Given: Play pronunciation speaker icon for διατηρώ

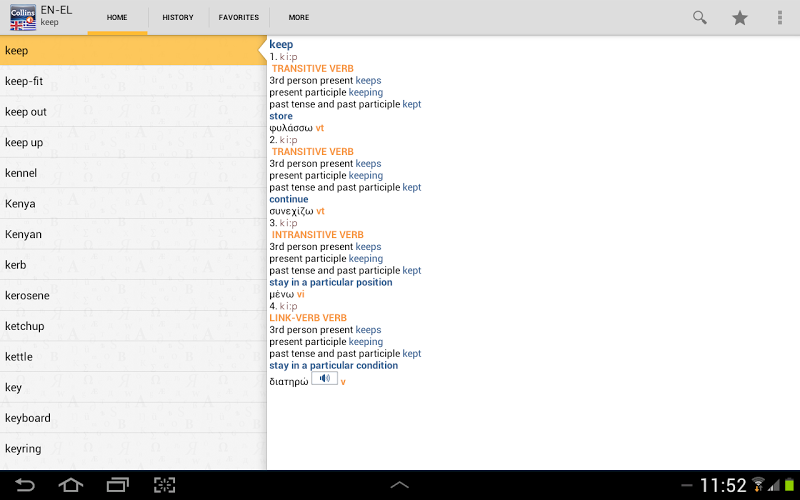Looking at the screenshot, I should click(324, 379).
